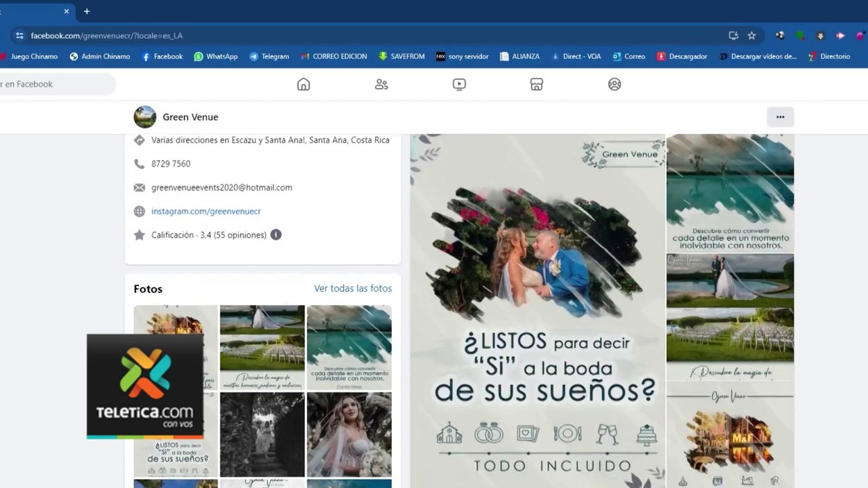This screenshot has width=868, height=488.
Task: Open the Descargador bookmark
Action: click(x=682, y=57)
